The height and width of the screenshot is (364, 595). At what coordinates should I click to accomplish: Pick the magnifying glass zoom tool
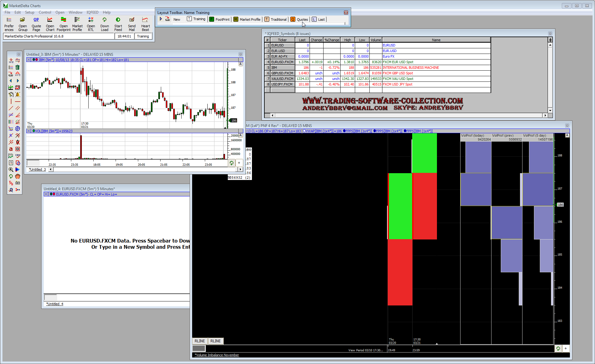pyautogui.click(x=11, y=169)
